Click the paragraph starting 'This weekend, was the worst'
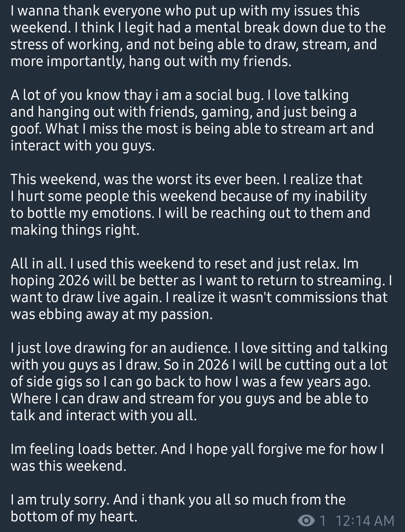Image resolution: width=405 pixels, height=532 pixels. [x=190, y=204]
